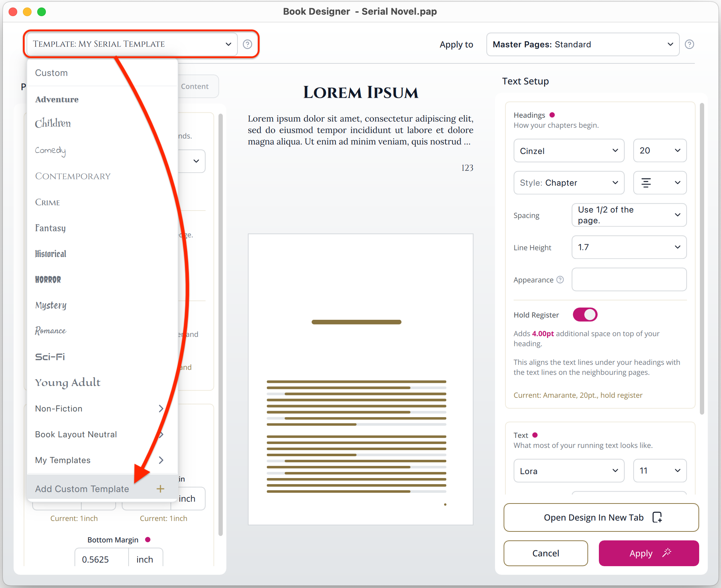Click the new tab icon on Open Design button
Screen dimensions: 721x588
[657, 517]
